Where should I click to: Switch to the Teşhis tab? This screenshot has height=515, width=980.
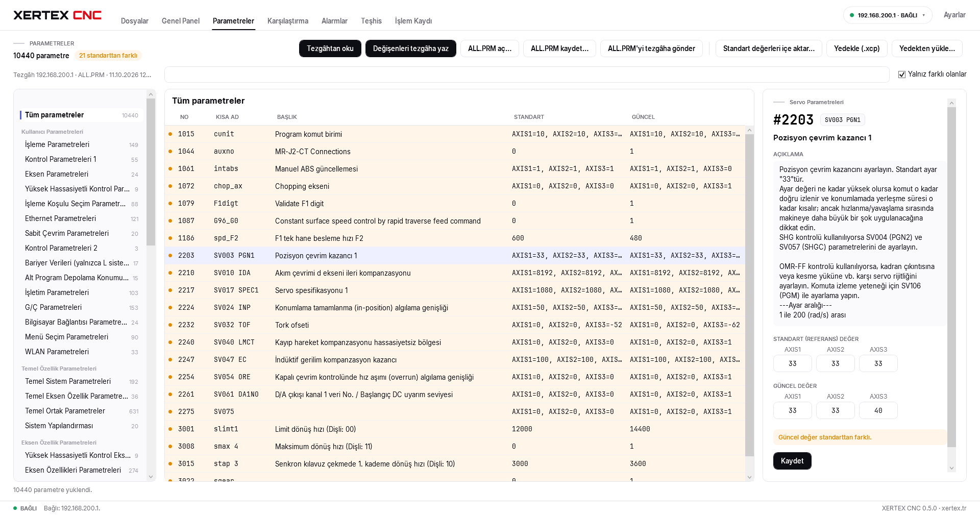pyautogui.click(x=371, y=21)
